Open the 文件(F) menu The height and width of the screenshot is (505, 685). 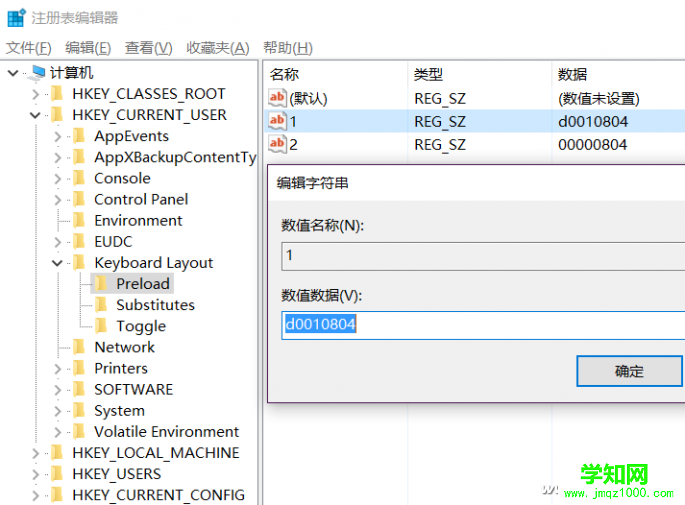(28, 48)
